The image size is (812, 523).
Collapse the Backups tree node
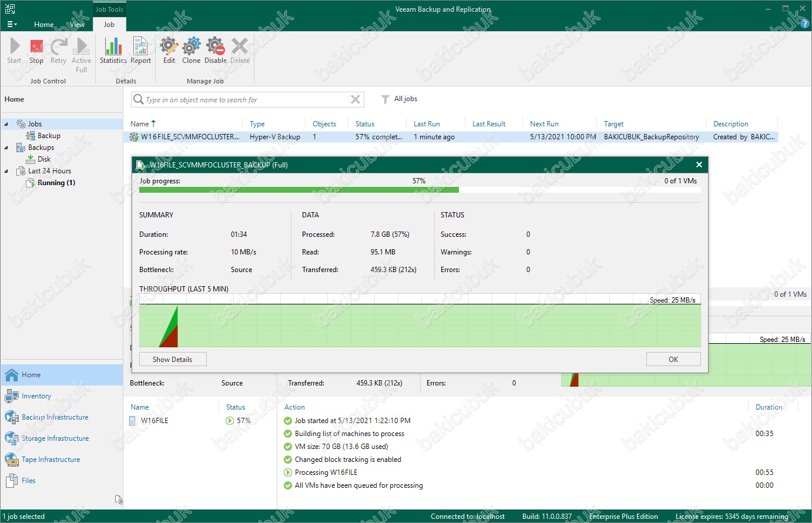tap(6, 147)
